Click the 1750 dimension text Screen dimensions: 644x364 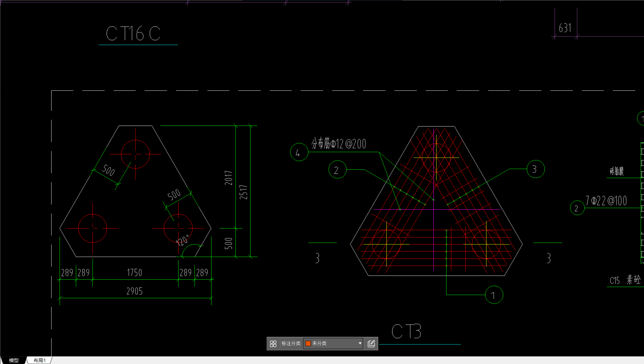pos(134,273)
